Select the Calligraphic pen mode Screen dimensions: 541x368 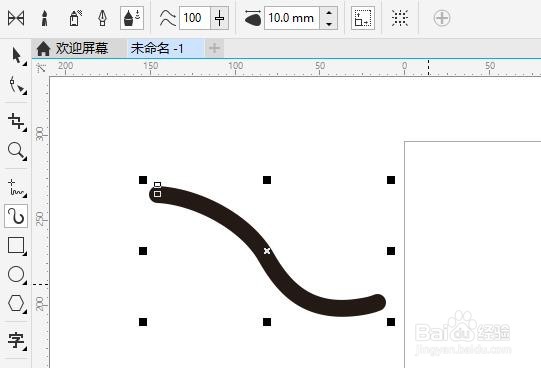click(x=102, y=18)
